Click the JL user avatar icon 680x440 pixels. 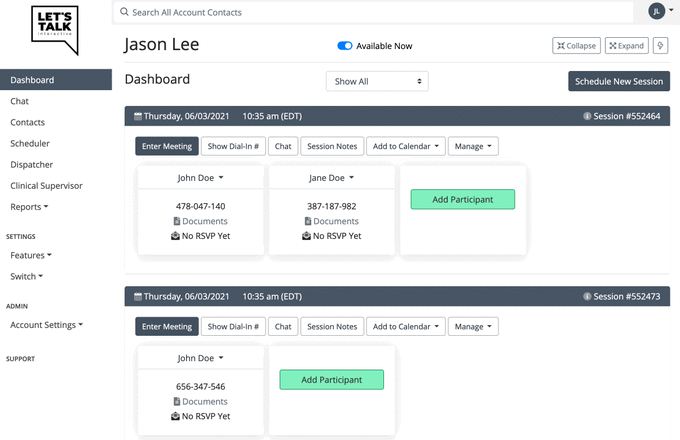pyautogui.click(x=656, y=11)
